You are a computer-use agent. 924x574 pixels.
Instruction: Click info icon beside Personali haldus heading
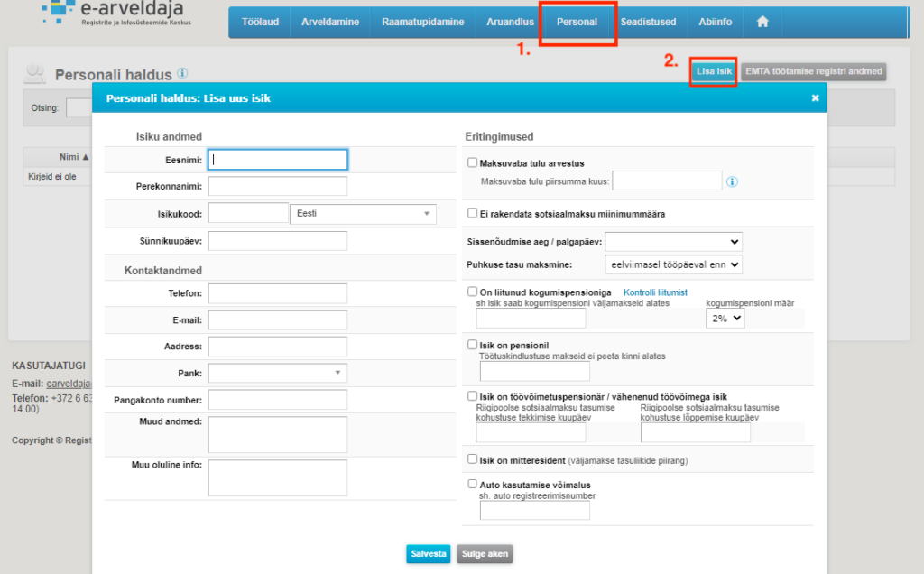(183, 73)
